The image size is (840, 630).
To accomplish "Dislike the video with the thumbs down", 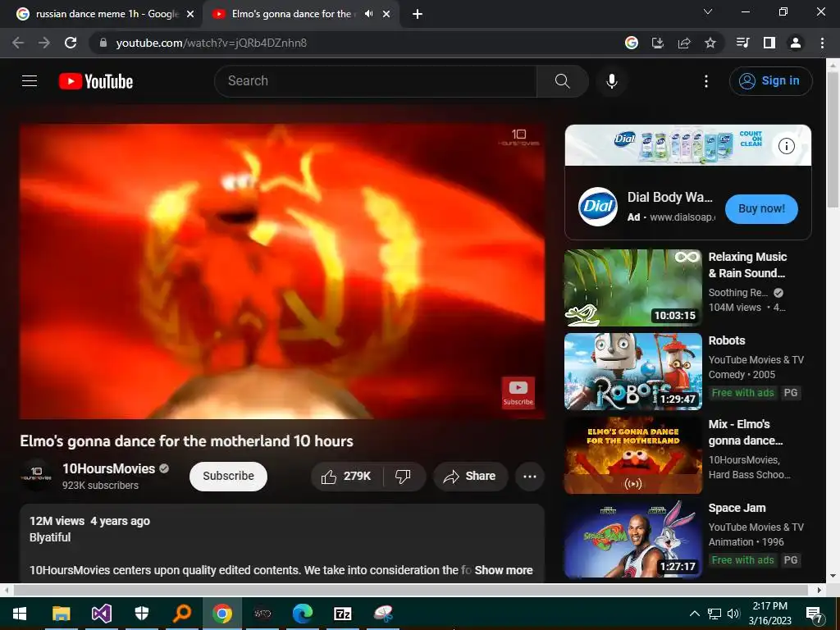I will (x=404, y=477).
